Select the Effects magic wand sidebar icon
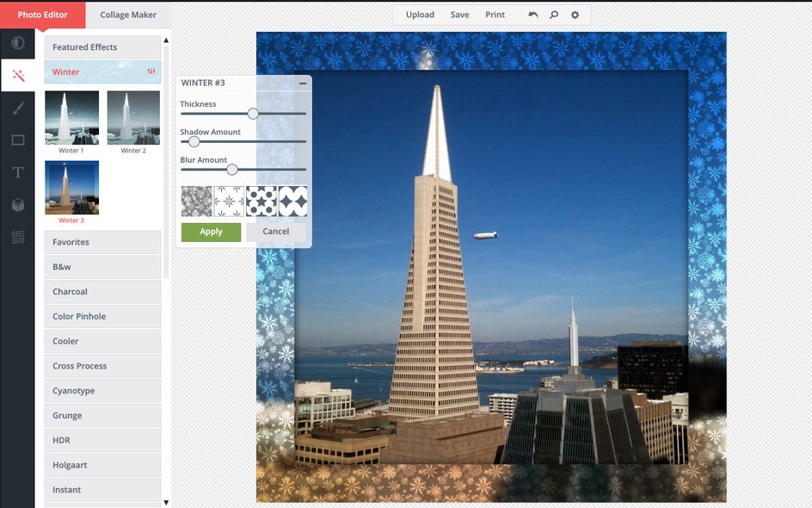Image resolution: width=812 pixels, height=508 pixels. (x=18, y=76)
